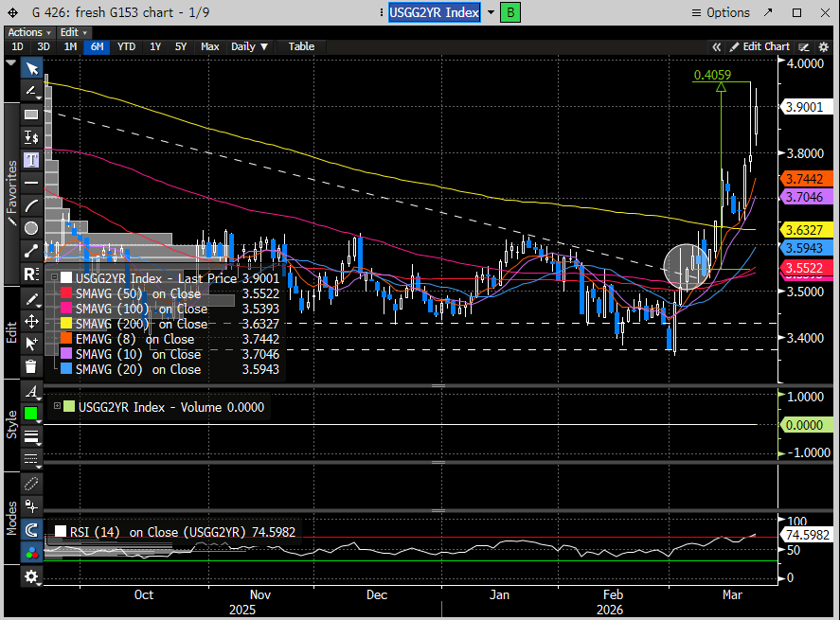
Task: Select the trend line tool
Action: coord(31,251)
